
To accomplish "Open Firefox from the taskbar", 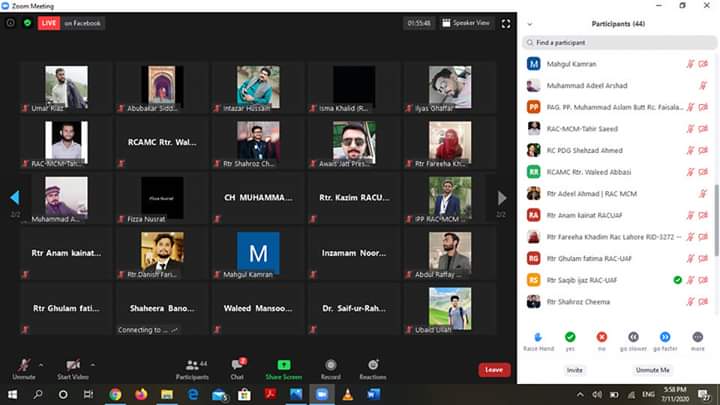I will tap(141, 394).
